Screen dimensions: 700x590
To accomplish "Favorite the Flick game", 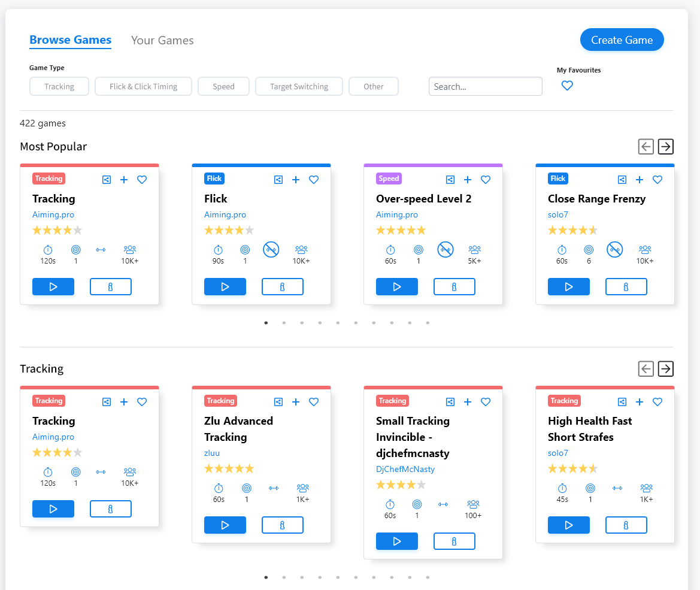I will click(x=313, y=179).
